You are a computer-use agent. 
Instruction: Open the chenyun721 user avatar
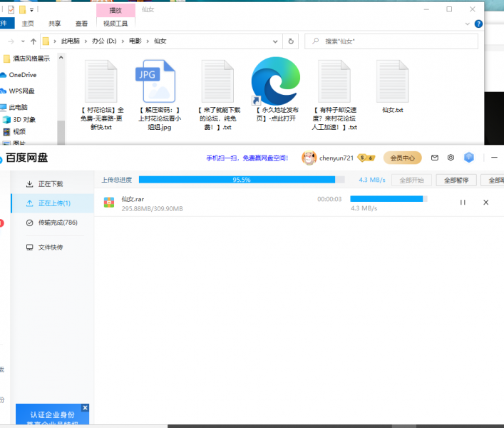coord(309,158)
